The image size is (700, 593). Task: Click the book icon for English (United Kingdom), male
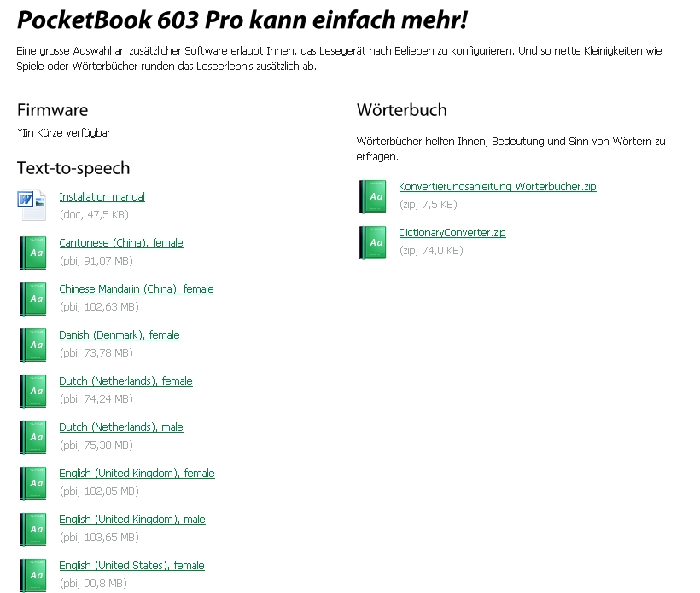[32, 529]
